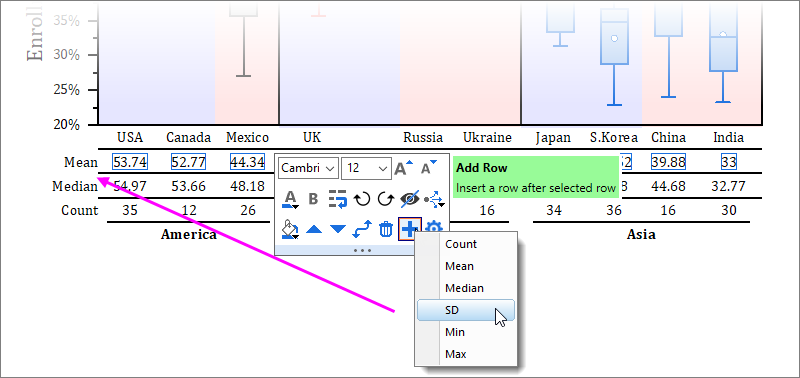Click the Ukraine axis tick label
800x378 pixels.
click(487, 137)
